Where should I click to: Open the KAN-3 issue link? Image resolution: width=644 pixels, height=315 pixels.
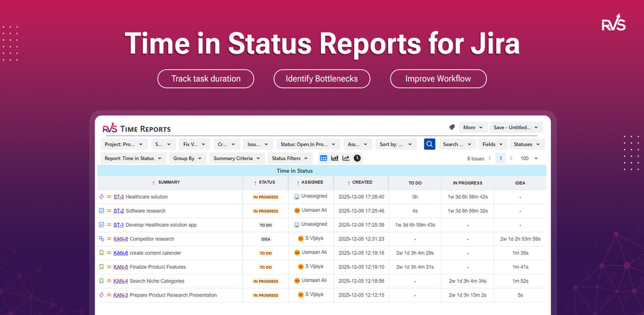coord(120,295)
